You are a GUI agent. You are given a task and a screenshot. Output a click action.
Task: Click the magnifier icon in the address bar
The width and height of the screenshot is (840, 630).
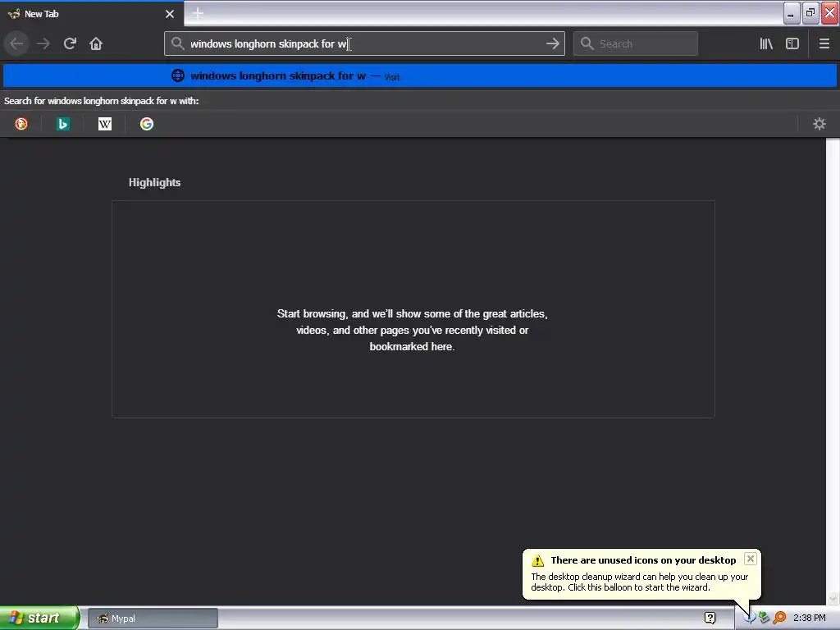[x=177, y=43]
